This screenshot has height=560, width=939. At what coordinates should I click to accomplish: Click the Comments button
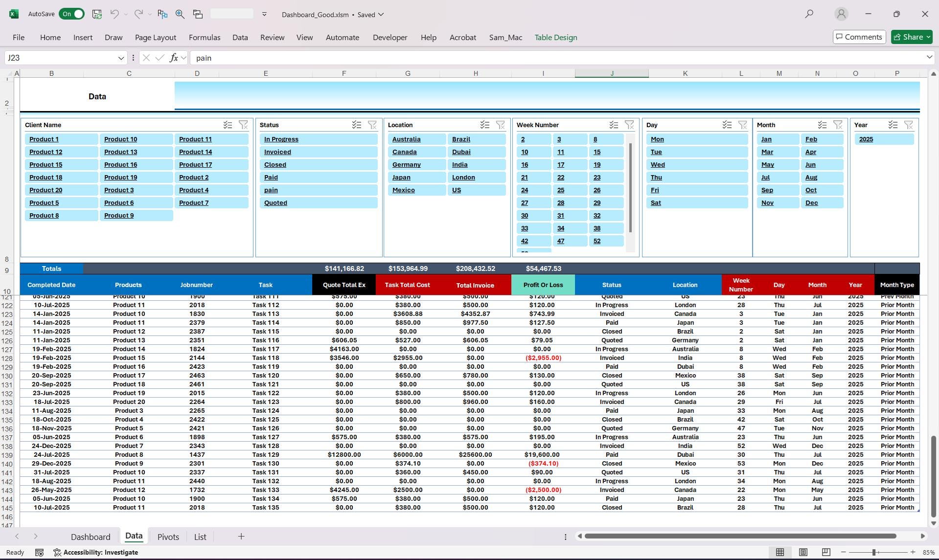(x=859, y=37)
